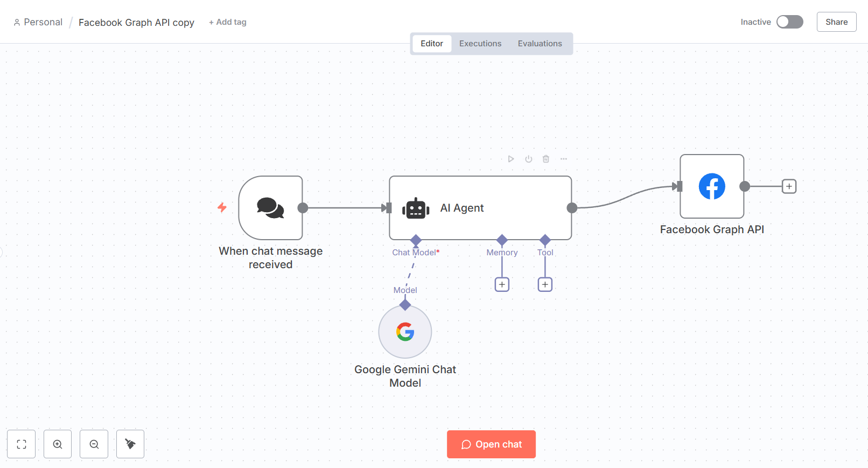868x468 pixels.
Task: Add a Tool sub-node plus
Action: 545,284
